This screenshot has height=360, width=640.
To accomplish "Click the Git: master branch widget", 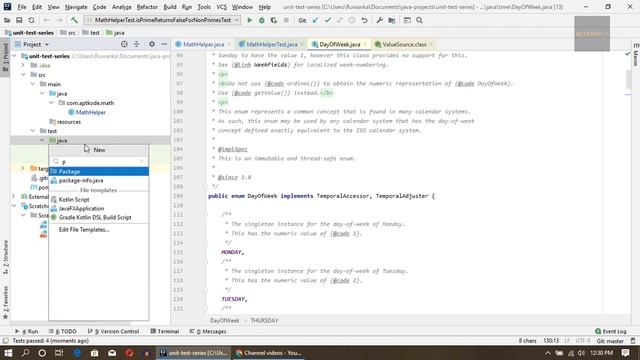I will pyautogui.click(x=610, y=341).
